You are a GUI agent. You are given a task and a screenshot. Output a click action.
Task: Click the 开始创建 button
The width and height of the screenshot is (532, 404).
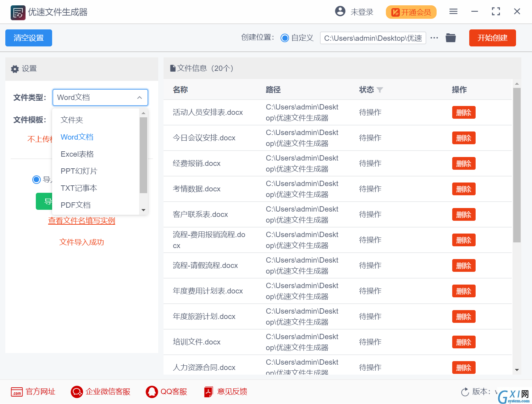[x=492, y=38]
